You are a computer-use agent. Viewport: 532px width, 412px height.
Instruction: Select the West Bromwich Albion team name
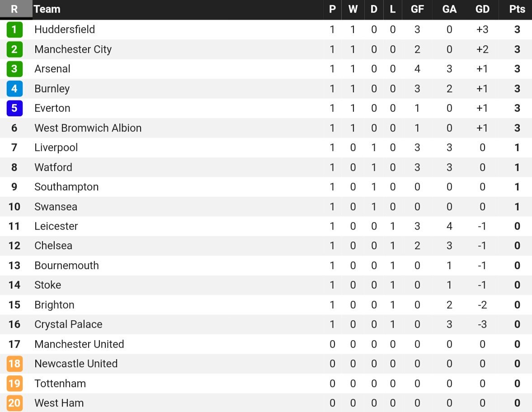[x=88, y=128]
